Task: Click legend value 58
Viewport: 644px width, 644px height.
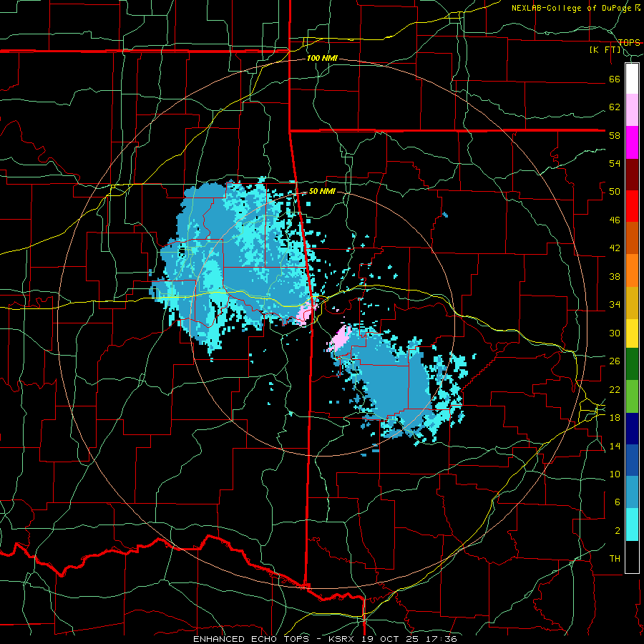Action: coord(615,135)
